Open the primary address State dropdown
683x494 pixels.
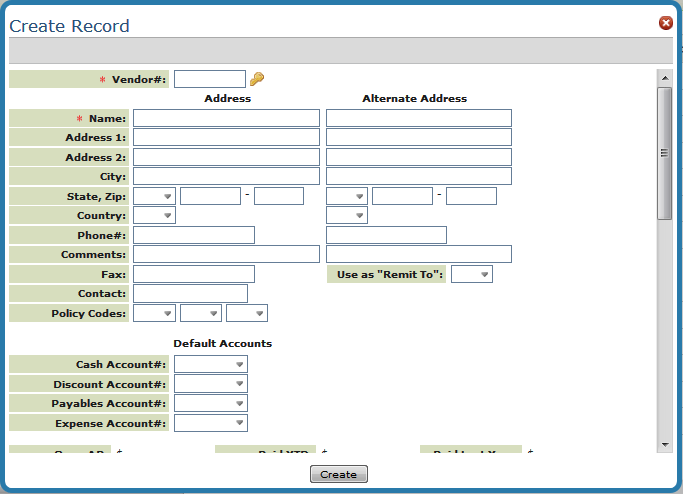point(154,196)
